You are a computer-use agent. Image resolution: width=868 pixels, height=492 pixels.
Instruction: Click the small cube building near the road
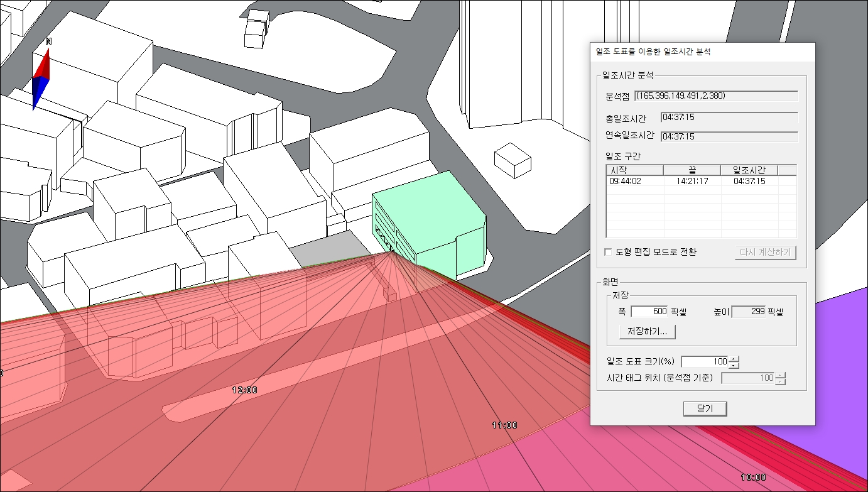tap(513, 160)
